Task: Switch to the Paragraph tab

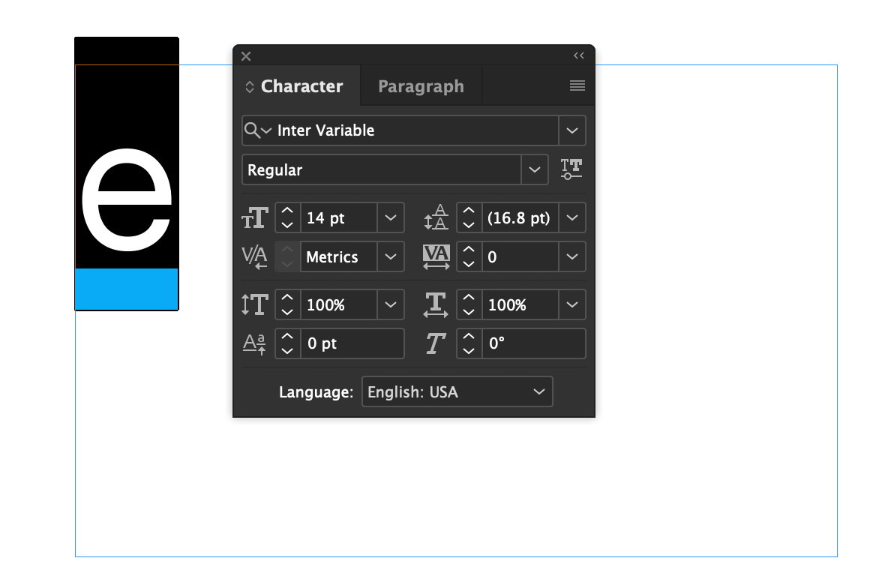Action: click(421, 85)
